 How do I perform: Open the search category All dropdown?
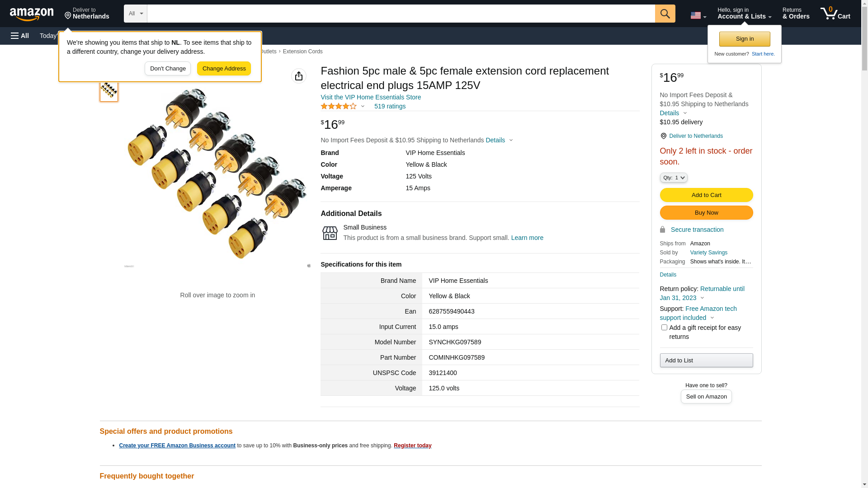point(136,14)
